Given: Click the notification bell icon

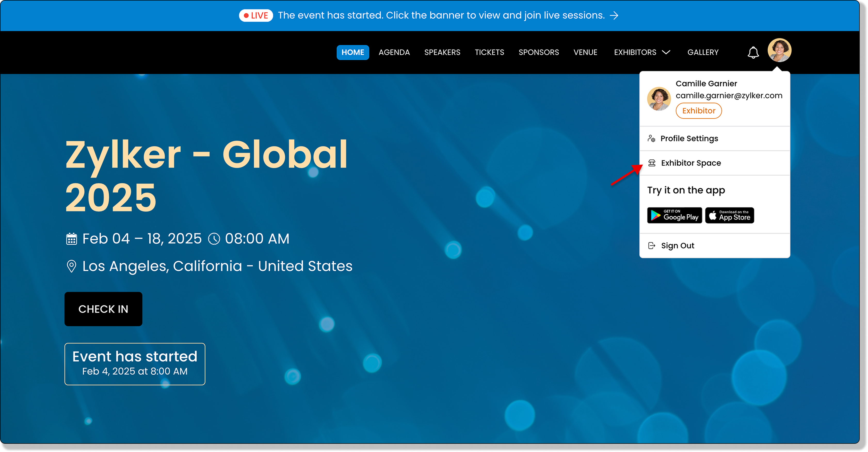Looking at the screenshot, I should click(753, 53).
